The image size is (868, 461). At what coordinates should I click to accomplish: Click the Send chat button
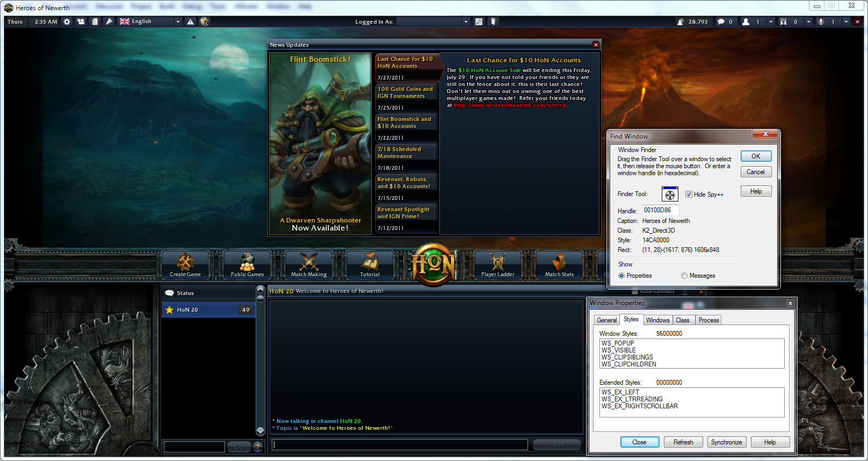point(557,445)
